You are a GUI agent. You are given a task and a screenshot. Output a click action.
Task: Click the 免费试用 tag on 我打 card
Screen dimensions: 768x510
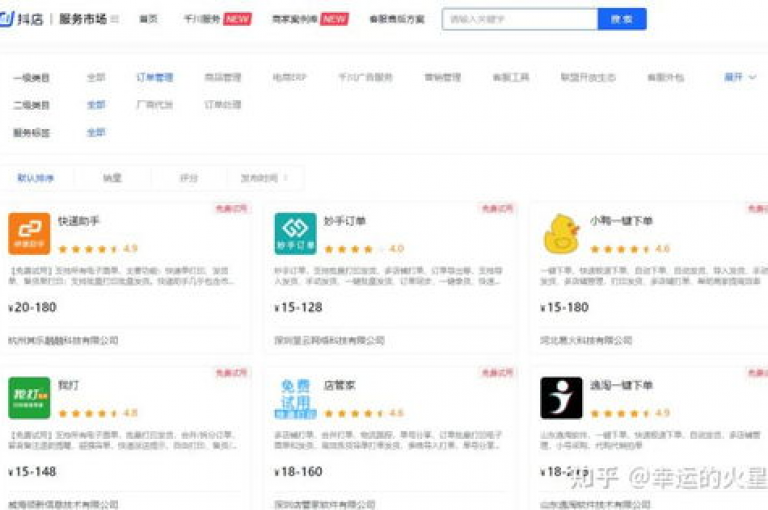point(231,373)
